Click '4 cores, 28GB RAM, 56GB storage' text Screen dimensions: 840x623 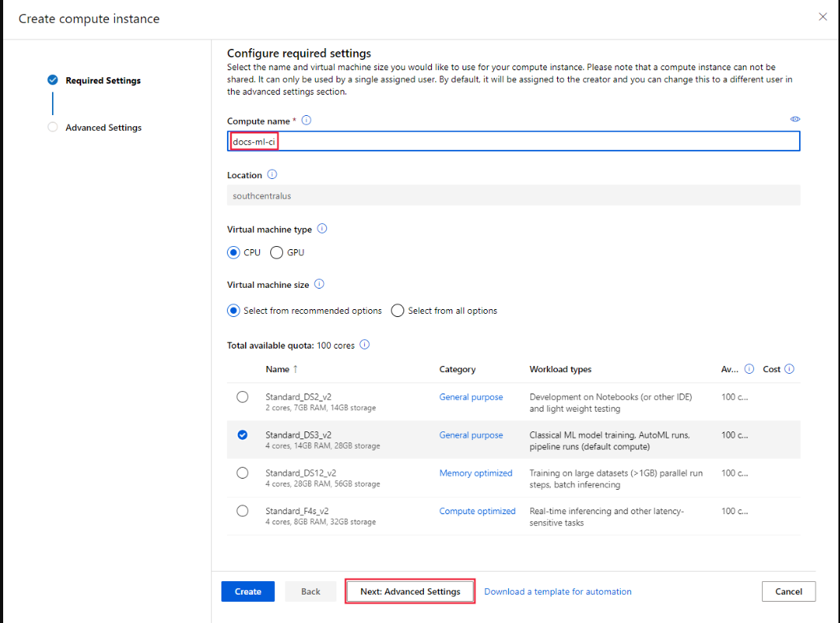pos(322,484)
